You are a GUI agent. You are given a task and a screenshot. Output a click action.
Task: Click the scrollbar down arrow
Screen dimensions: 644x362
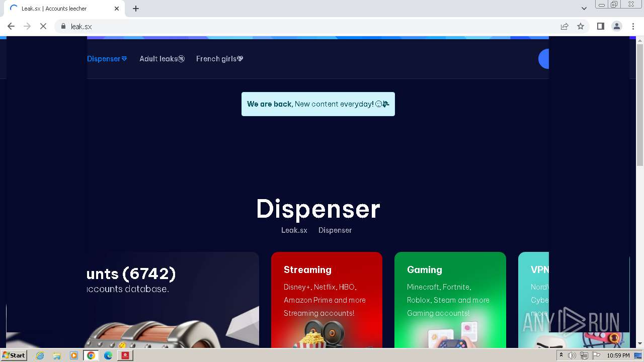[640, 344]
